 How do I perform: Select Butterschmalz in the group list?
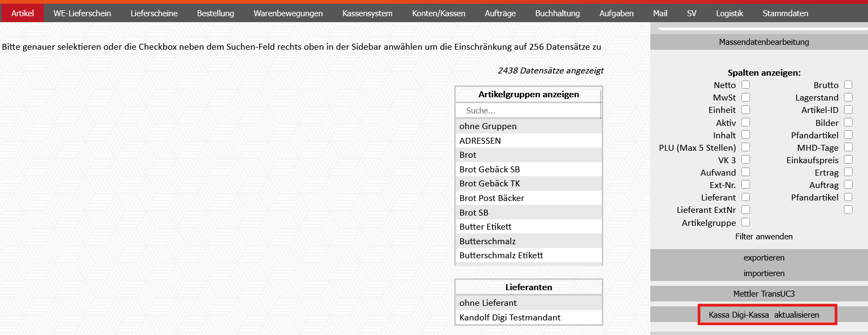pos(487,242)
